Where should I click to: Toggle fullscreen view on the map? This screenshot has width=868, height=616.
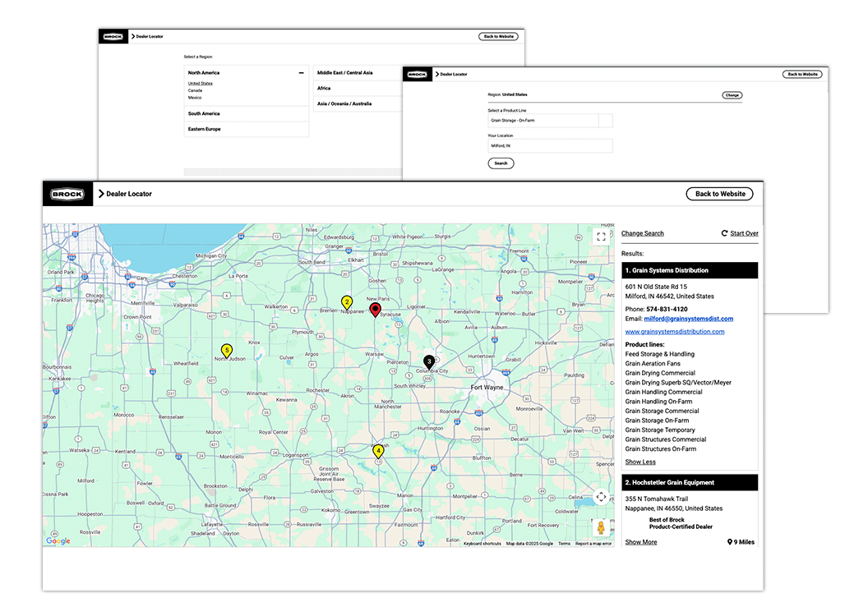(601, 237)
